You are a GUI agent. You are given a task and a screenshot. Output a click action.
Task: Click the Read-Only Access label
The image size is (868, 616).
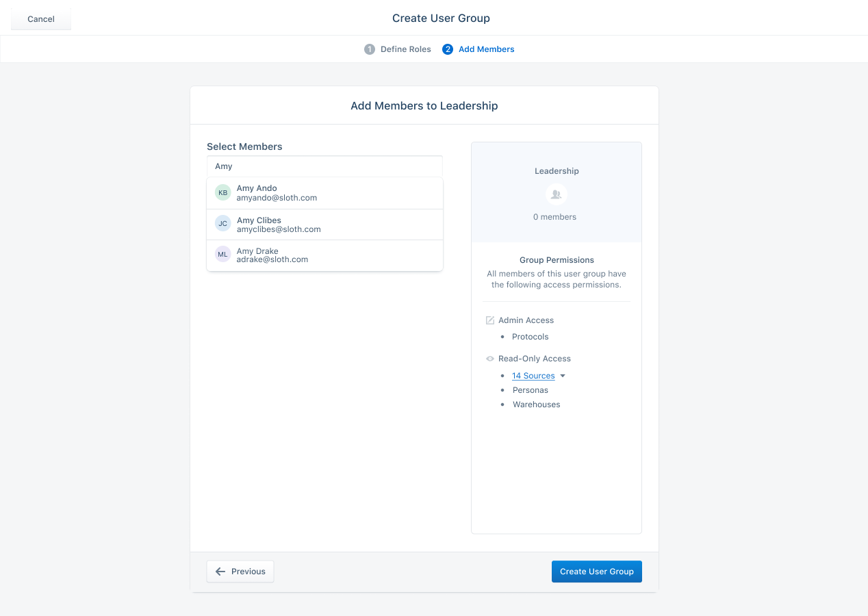coord(535,359)
